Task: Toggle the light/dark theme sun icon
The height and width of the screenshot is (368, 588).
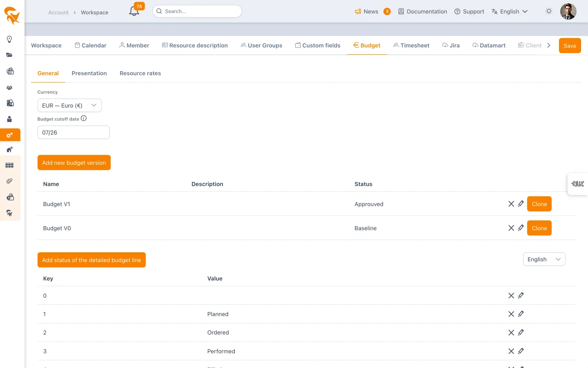Action: [549, 11]
